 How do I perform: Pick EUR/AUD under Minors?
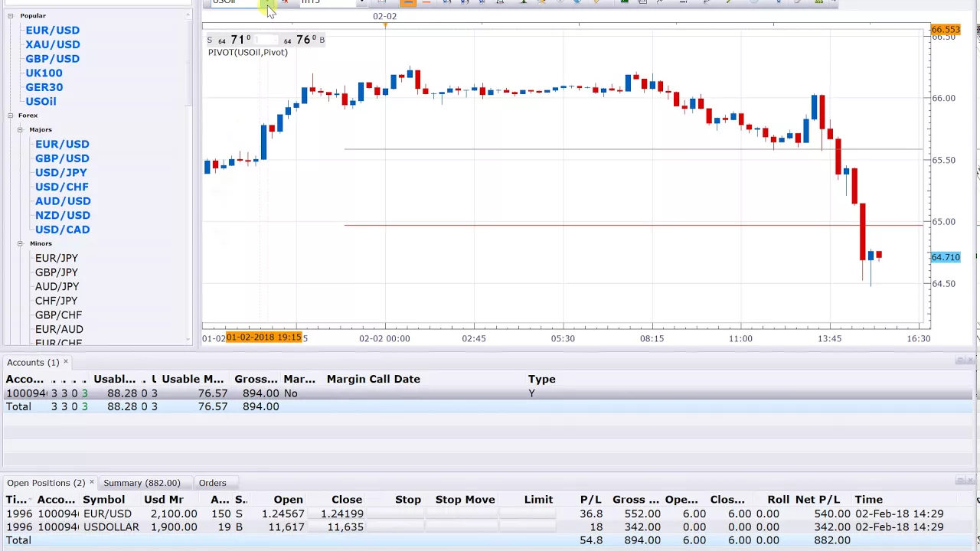59,330
